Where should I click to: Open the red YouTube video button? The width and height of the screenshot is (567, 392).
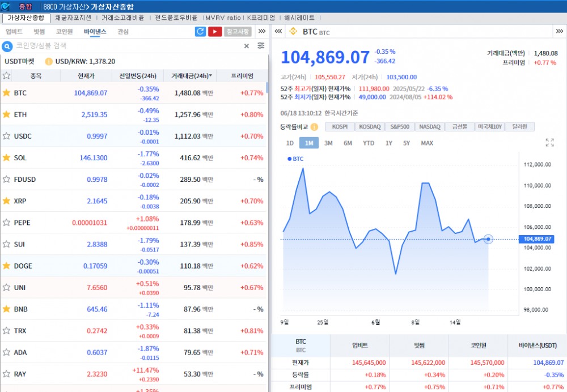(215, 32)
